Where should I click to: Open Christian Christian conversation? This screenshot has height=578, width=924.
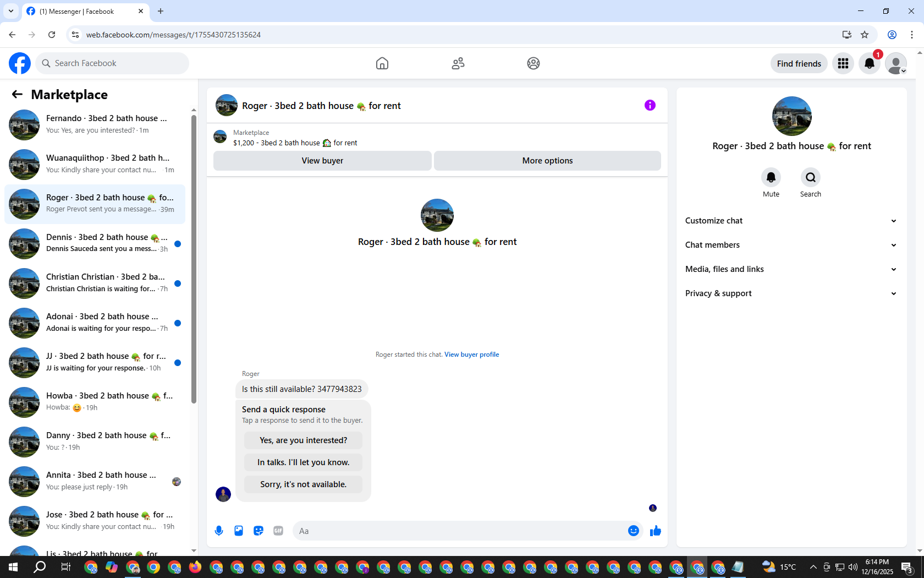click(95, 283)
